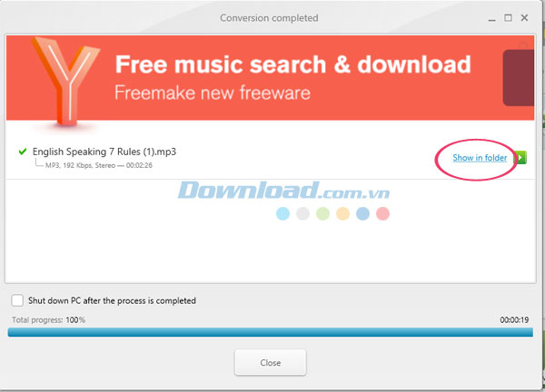Click the "Shut down PC after the process" label

point(112,300)
